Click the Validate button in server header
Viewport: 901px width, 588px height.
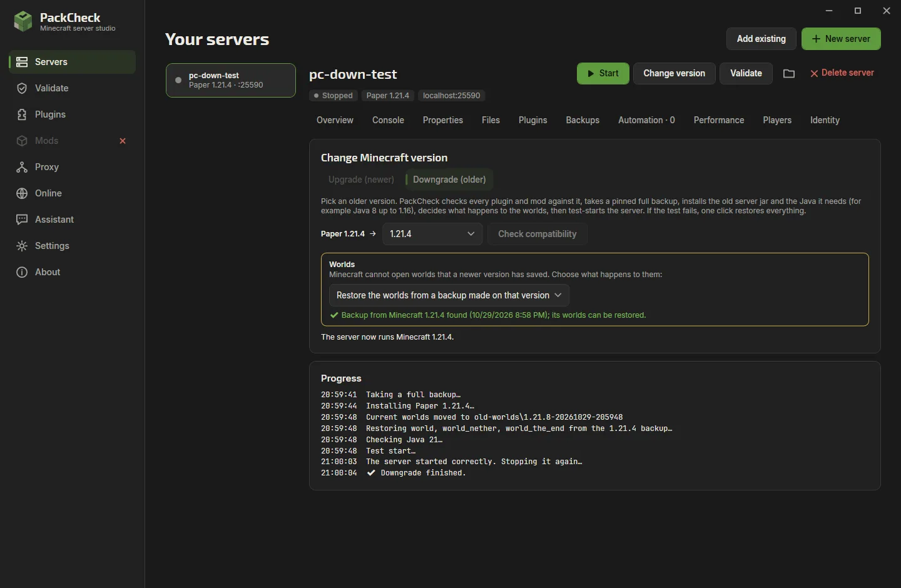pos(746,73)
